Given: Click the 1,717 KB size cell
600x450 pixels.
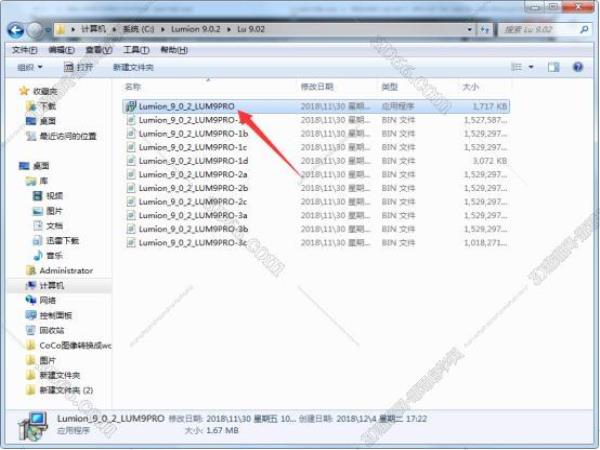Looking at the screenshot, I should [x=490, y=106].
